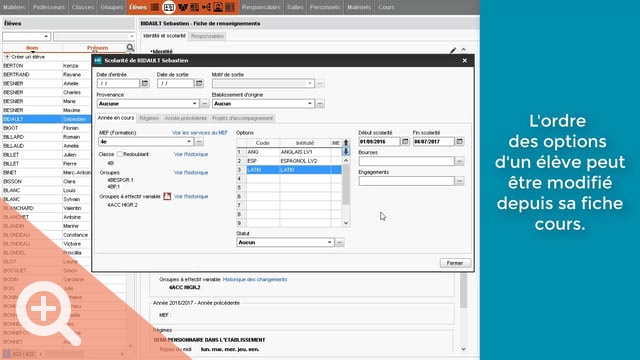The image size is (640, 360).
Task: Expand the Provenance dropdown
Action: (x=194, y=104)
